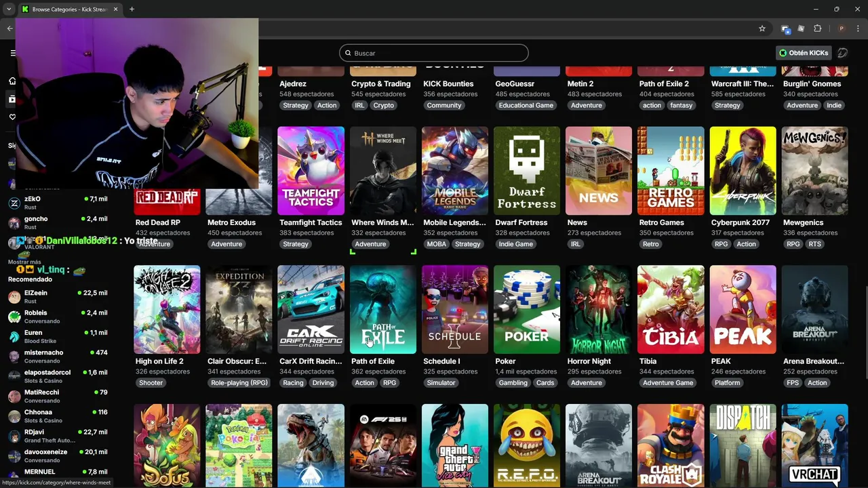Screen dimensions: 868x488
Task: Click the search magnifier icon in Buscar
Action: pos(348,53)
